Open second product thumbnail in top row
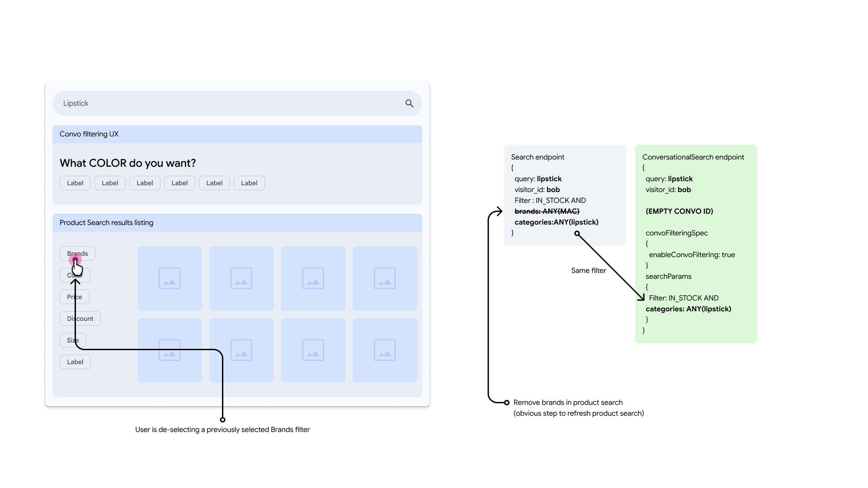The width and height of the screenshot is (868, 488). click(x=241, y=278)
